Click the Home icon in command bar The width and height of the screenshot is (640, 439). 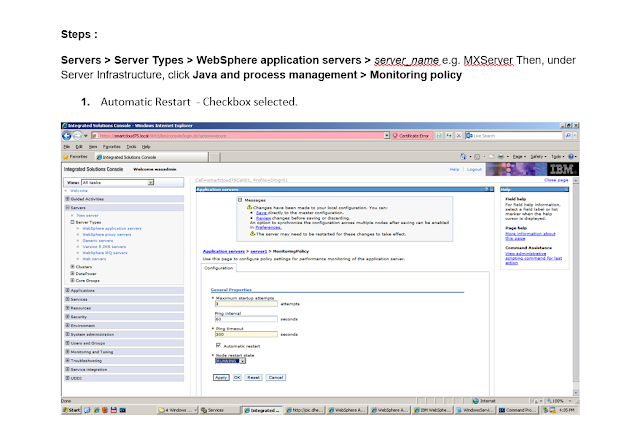[x=463, y=157]
